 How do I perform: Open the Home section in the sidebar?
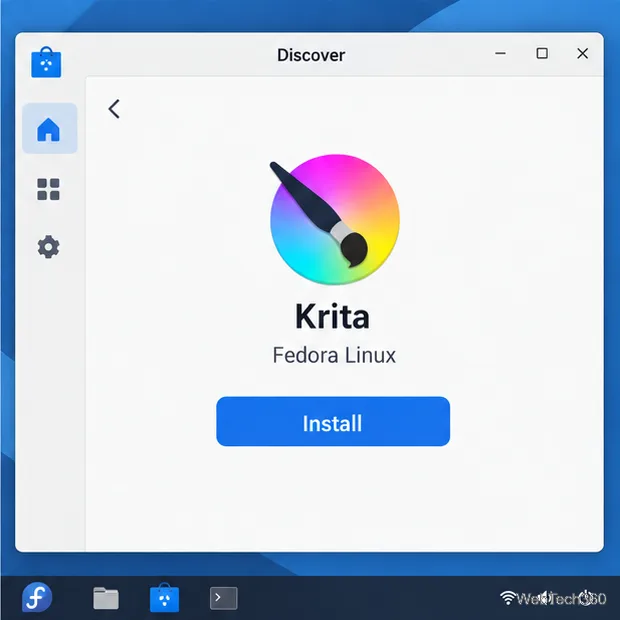tap(49, 129)
